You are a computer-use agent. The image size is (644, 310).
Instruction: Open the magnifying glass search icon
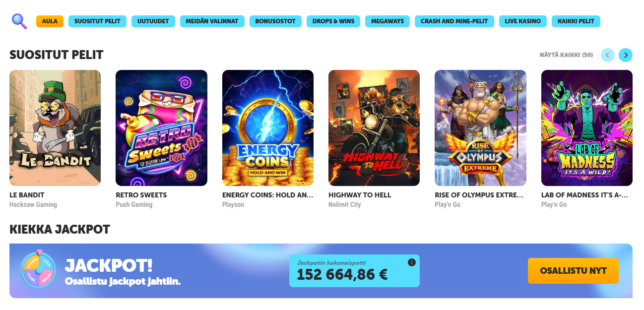(x=19, y=21)
